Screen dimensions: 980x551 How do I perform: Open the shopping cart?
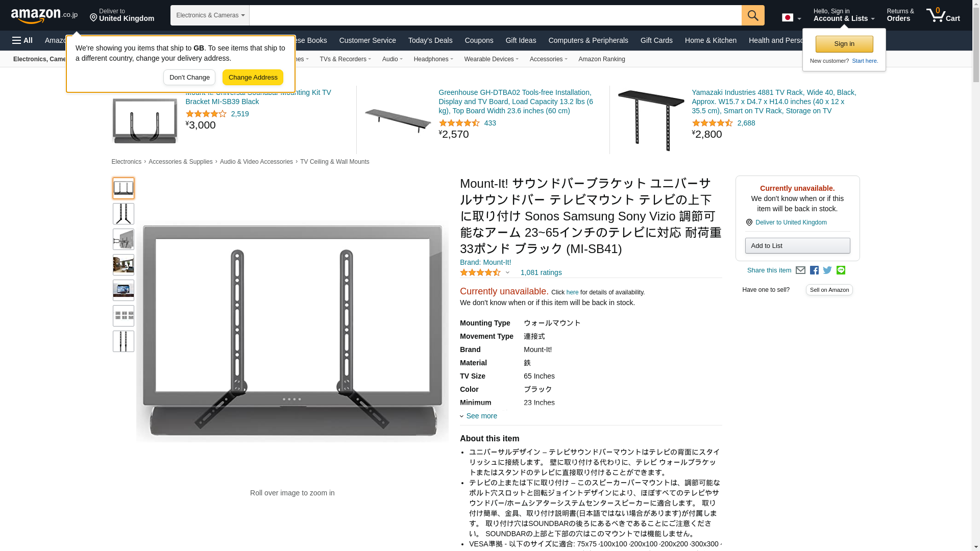[x=943, y=15]
